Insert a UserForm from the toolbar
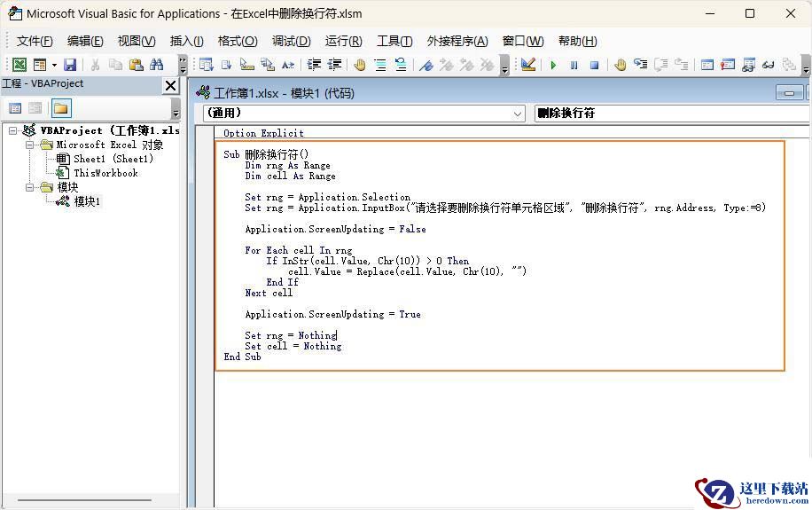This screenshot has height=510, width=812. tap(40, 64)
